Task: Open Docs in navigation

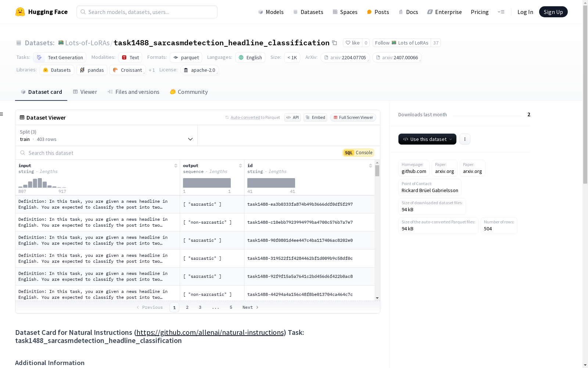Action: click(x=408, y=12)
